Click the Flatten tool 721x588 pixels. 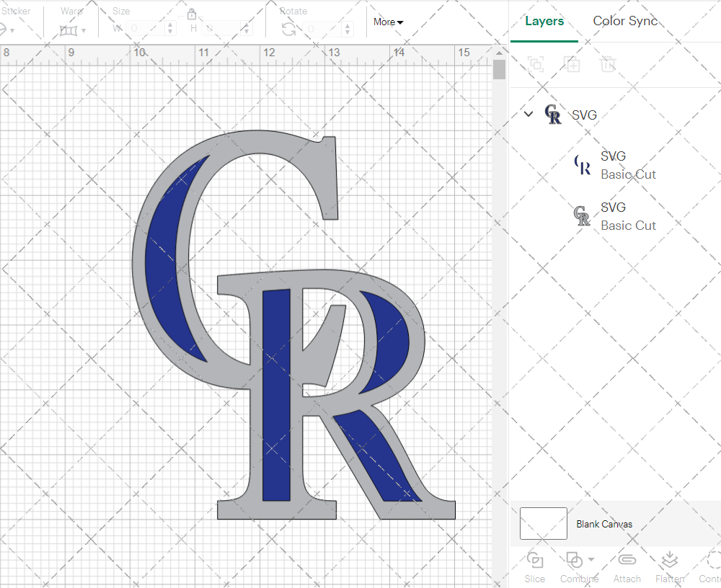tap(670, 567)
